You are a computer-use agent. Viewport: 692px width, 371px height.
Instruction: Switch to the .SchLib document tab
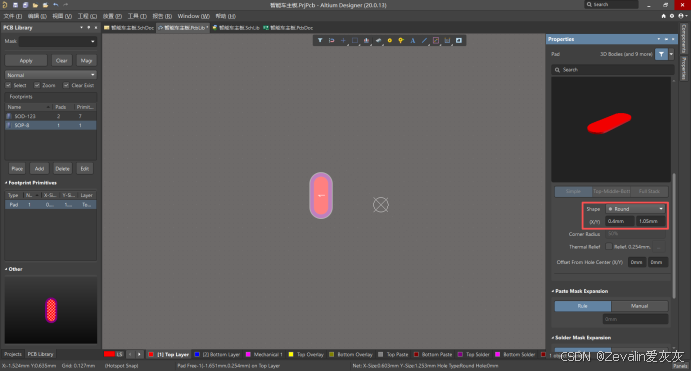click(236, 27)
